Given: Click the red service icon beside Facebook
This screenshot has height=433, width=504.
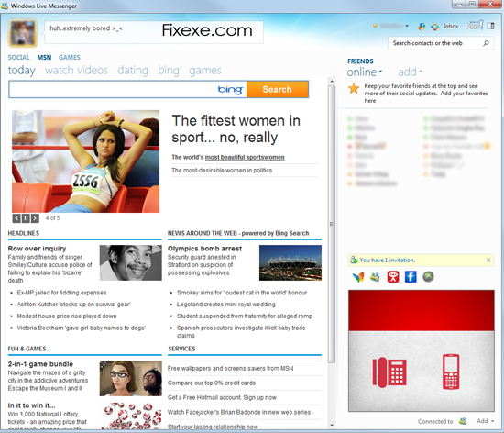Looking at the screenshot, I should 393,277.
